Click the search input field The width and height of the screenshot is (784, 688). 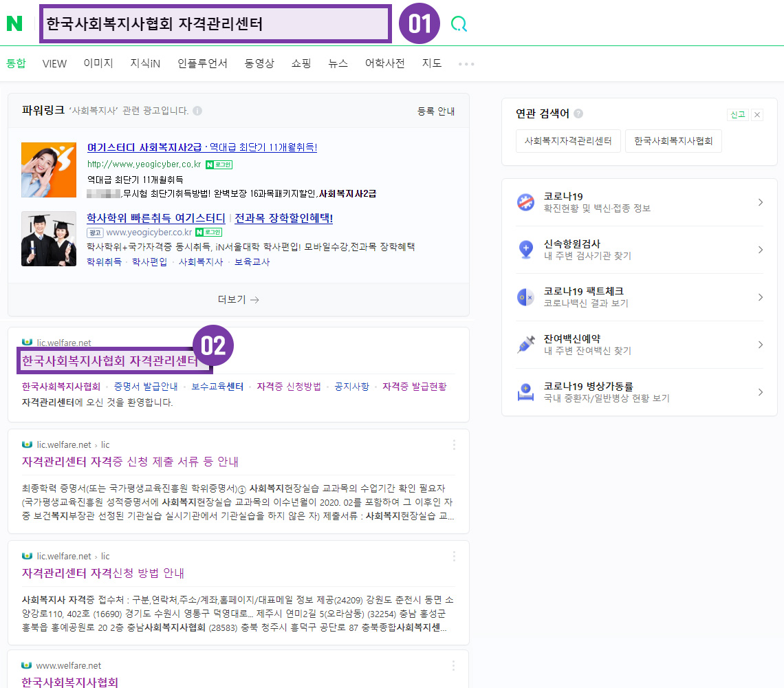pyautogui.click(x=215, y=23)
